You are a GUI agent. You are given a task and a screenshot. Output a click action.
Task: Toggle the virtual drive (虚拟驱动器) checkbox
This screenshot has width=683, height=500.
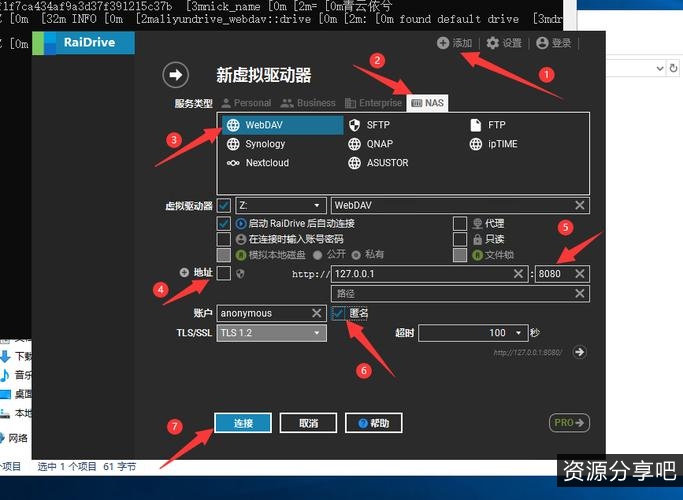(x=224, y=205)
